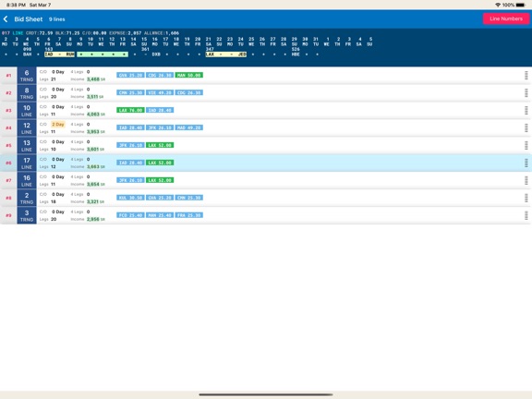The image size is (532, 399).
Task: Click the IAD - RUH trip block in calendar
Action: click(x=59, y=54)
